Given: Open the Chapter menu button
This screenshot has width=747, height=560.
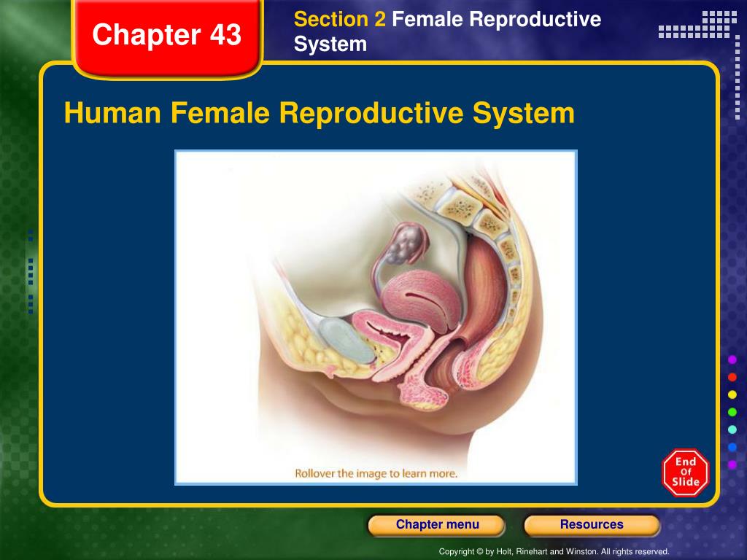Looking at the screenshot, I should tap(437, 525).
